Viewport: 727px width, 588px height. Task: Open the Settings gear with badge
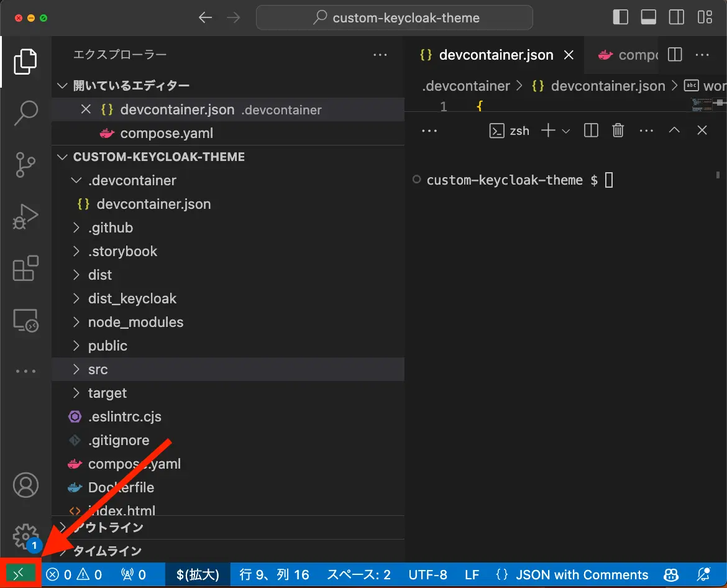pos(25,536)
